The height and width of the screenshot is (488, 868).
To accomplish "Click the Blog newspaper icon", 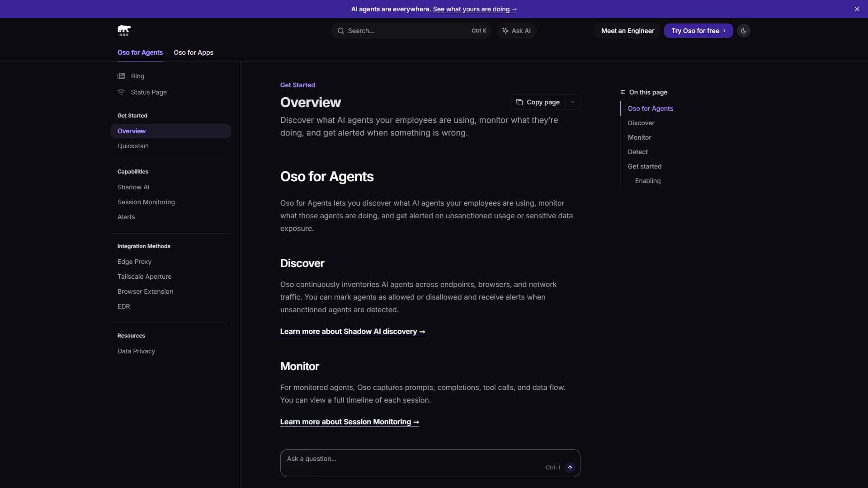I will click(x=121, y=76).
